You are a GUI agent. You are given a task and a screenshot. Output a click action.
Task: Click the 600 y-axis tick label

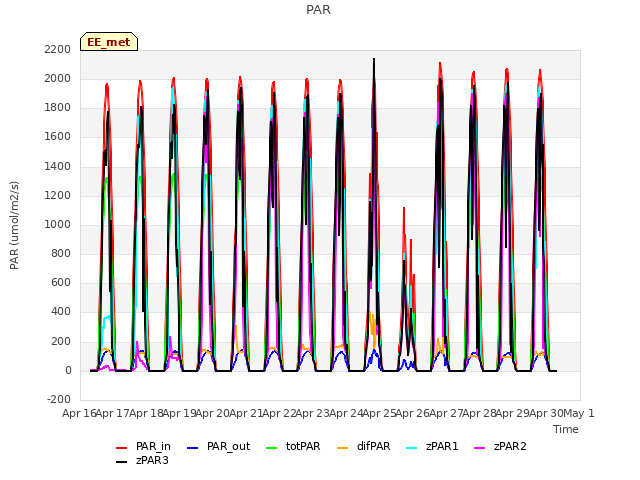click(61, 282)
